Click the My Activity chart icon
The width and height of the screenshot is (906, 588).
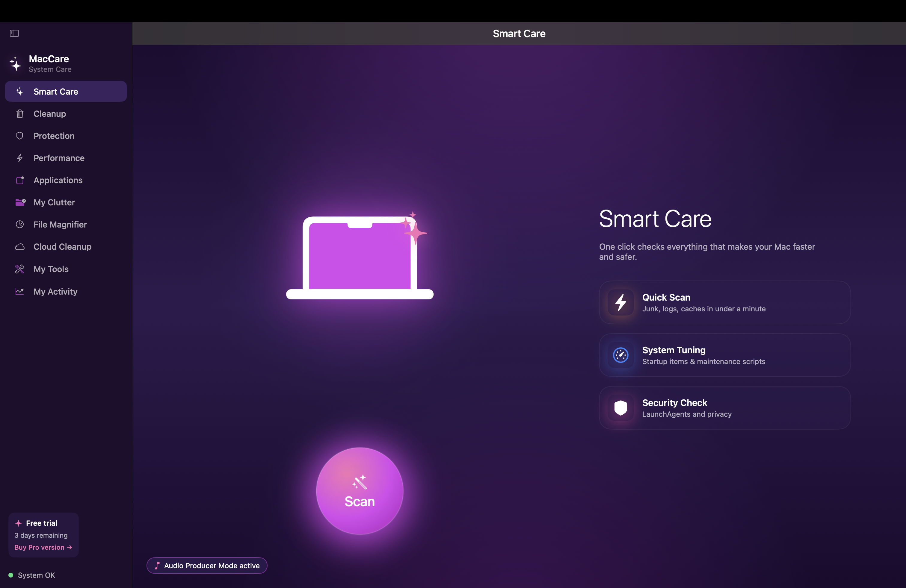[20, 291]
